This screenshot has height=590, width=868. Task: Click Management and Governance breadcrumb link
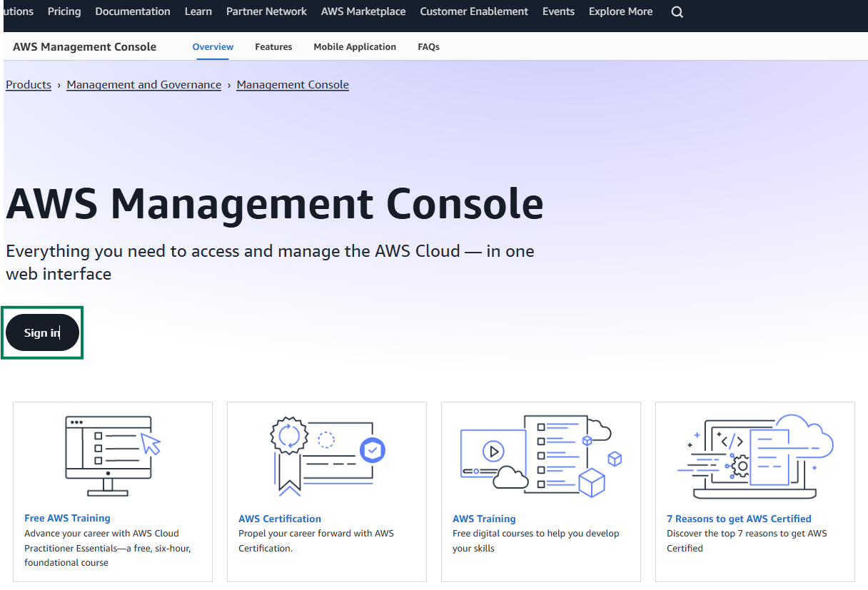(x=144, y=84)
